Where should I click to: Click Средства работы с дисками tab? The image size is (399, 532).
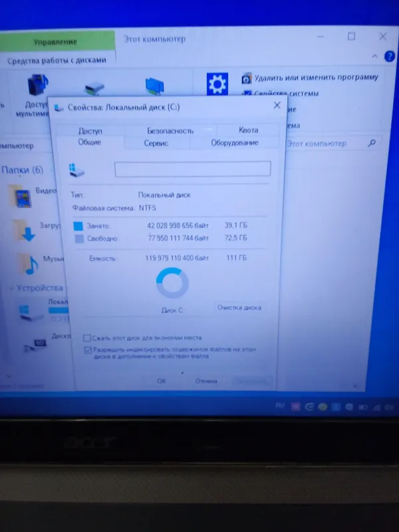click(x=57, y=61)
